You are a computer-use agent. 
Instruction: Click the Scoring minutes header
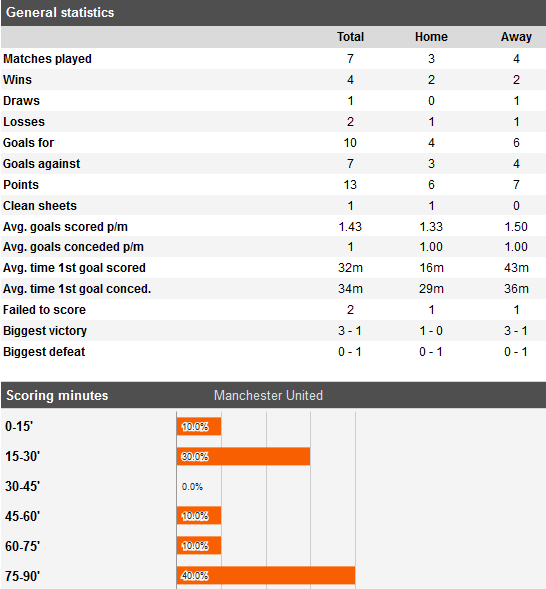point(57,395)
